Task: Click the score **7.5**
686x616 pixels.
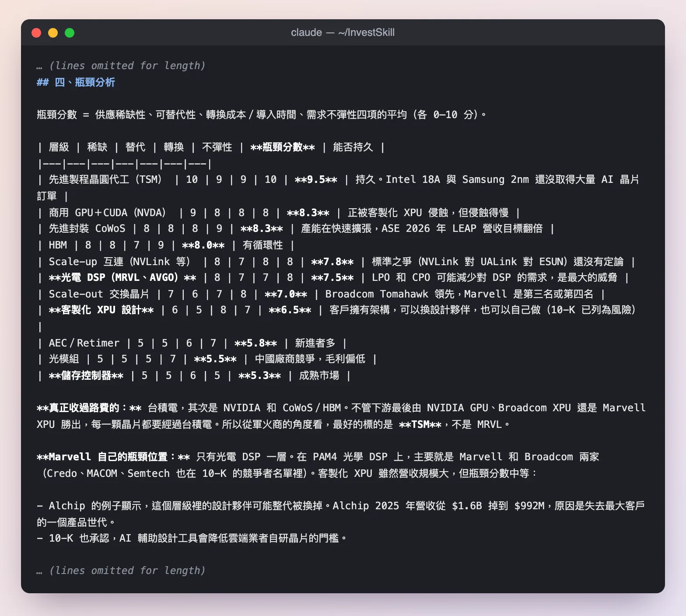Action: pos(332,277)
